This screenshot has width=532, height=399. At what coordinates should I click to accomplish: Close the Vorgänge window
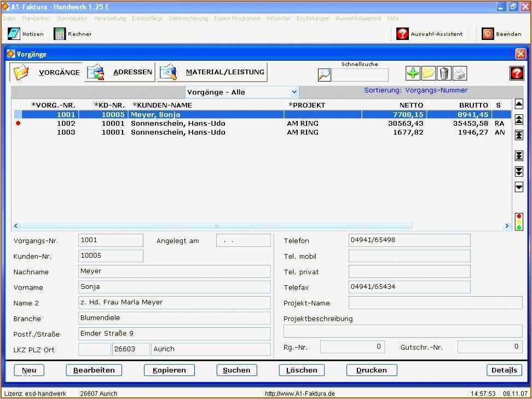pos(521,54)
